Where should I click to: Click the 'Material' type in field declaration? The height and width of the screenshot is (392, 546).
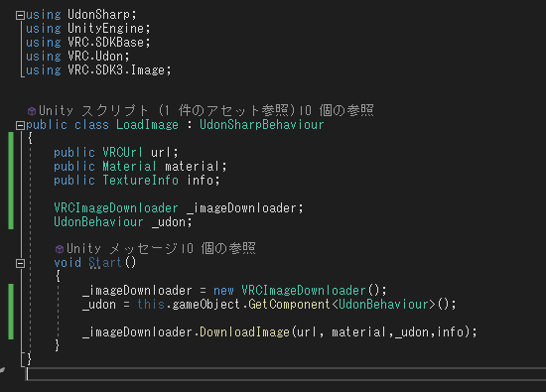click(129, 167)
